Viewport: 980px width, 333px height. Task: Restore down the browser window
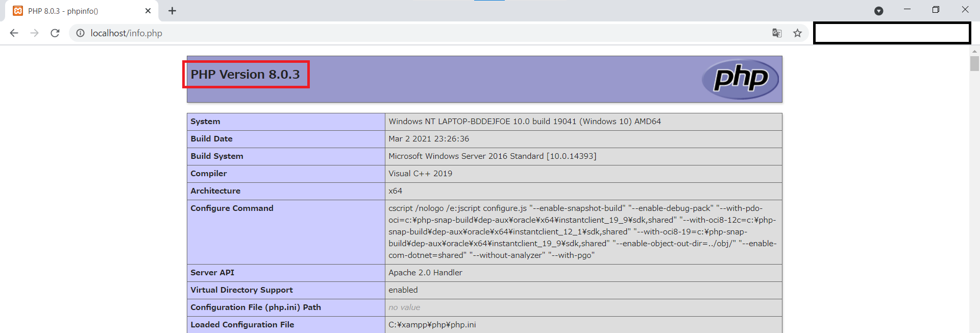(936, 10)
